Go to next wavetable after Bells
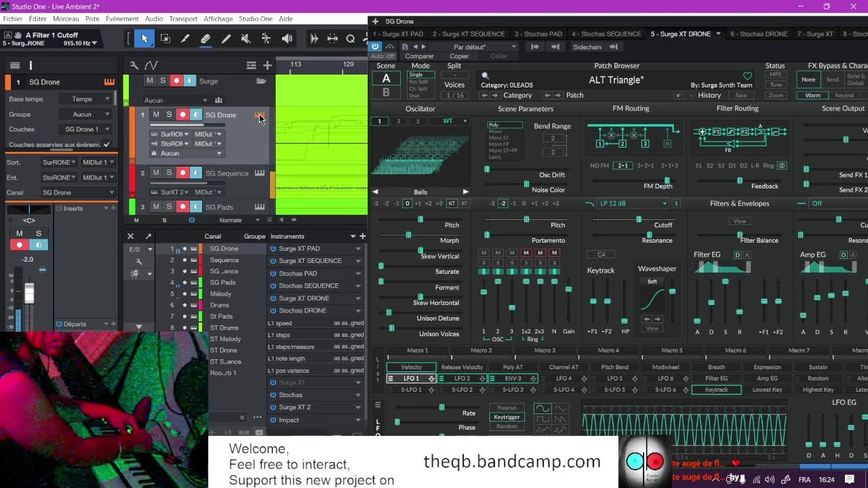 coord(465,192)
